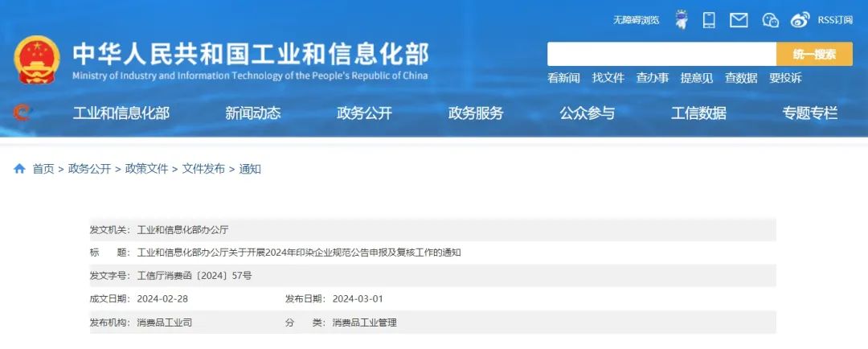Go to 首页 in the breadcrumb
Screen dimensions: 868x349
(43, 169)
